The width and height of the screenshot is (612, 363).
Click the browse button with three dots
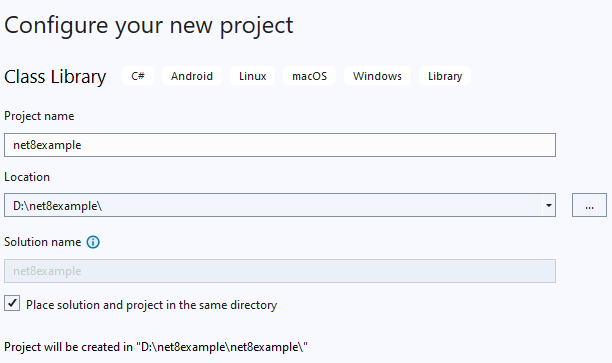coord(589,205)
